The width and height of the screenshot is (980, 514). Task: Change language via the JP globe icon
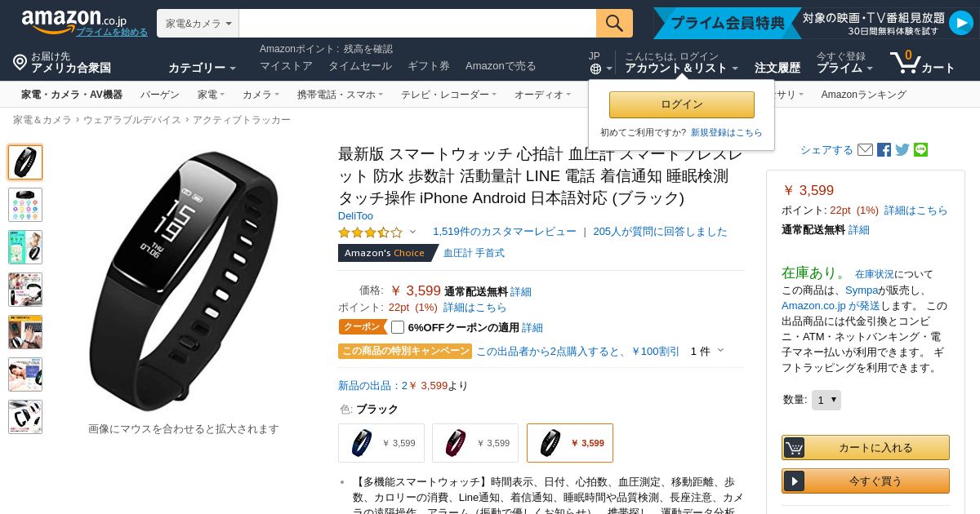(599, 63)
